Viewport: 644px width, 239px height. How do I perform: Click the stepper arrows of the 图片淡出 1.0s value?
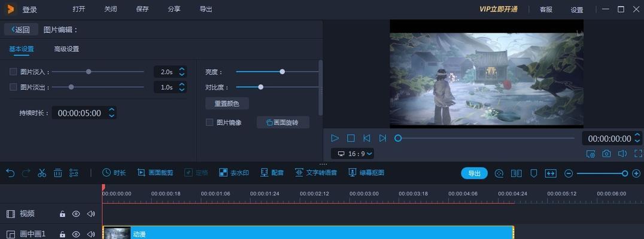point(183,87)
